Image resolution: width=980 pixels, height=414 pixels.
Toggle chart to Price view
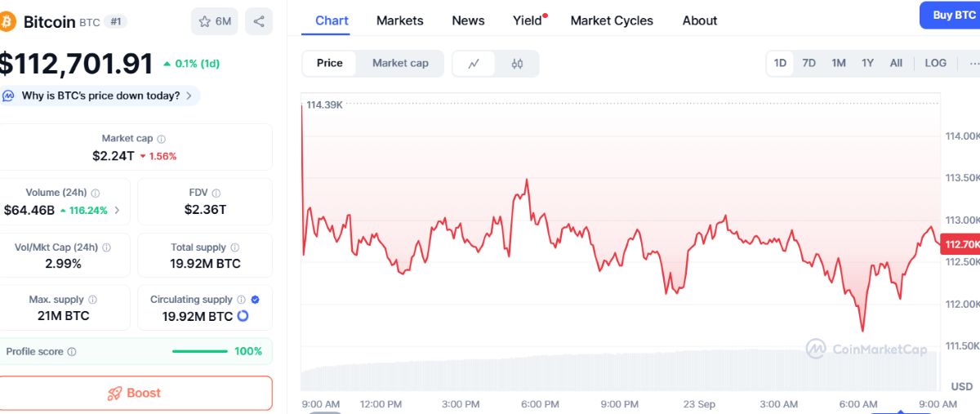click(330, 63)
